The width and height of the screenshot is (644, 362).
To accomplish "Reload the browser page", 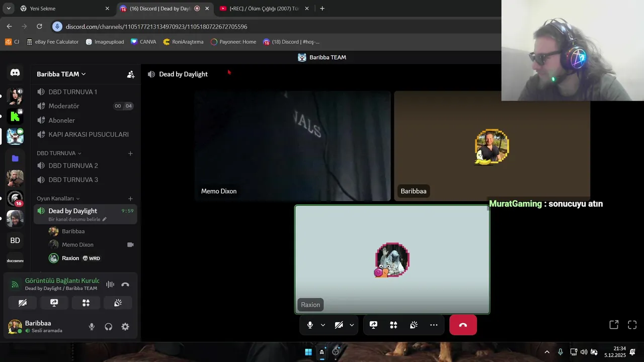I will 39,26.
